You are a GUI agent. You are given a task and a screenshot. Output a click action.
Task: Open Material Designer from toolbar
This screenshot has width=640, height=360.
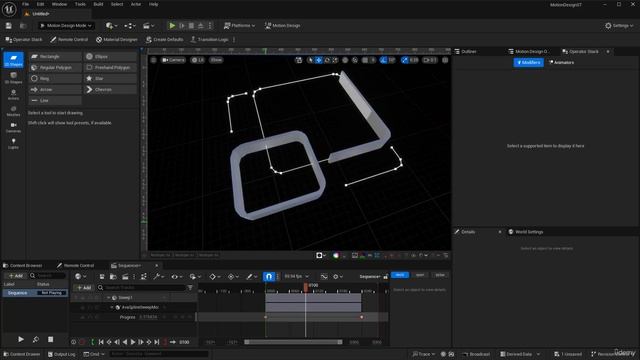pos(116,40)
